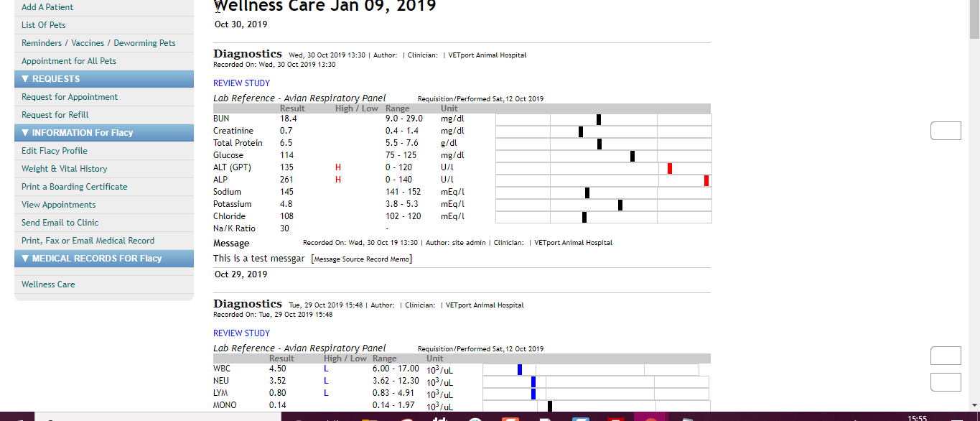Click the Message section label
980x421 pixels.
pyautogui.click(x=231, y=244)
